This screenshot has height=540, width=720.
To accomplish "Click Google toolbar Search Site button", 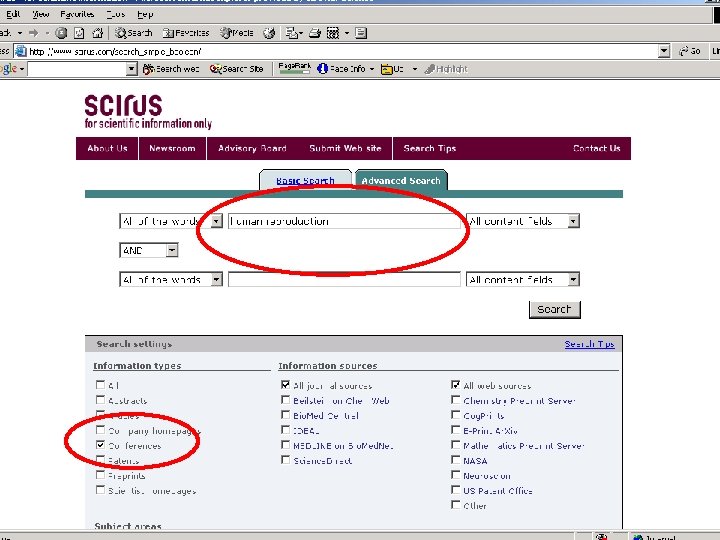I will click(236, 69).
